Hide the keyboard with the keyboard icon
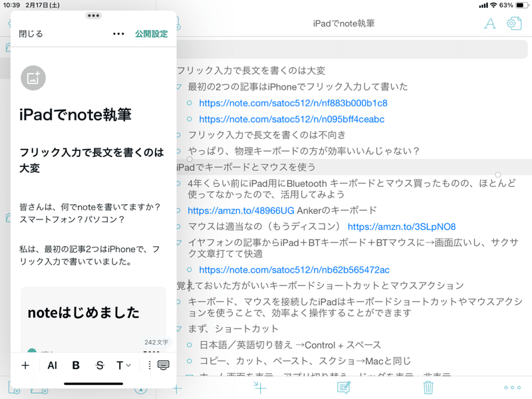Screen dimensions: 532x399 (x=163, y=365)
